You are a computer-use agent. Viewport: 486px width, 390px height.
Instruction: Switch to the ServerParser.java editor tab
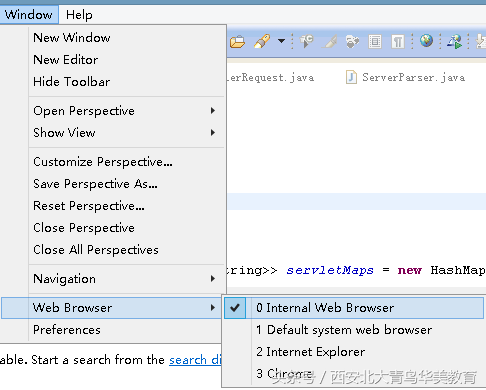tap(406, 77)
